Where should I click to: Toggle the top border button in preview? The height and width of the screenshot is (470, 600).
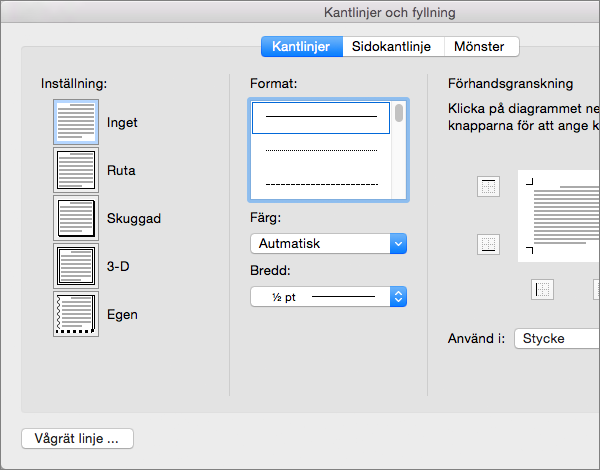coord(488,186)
